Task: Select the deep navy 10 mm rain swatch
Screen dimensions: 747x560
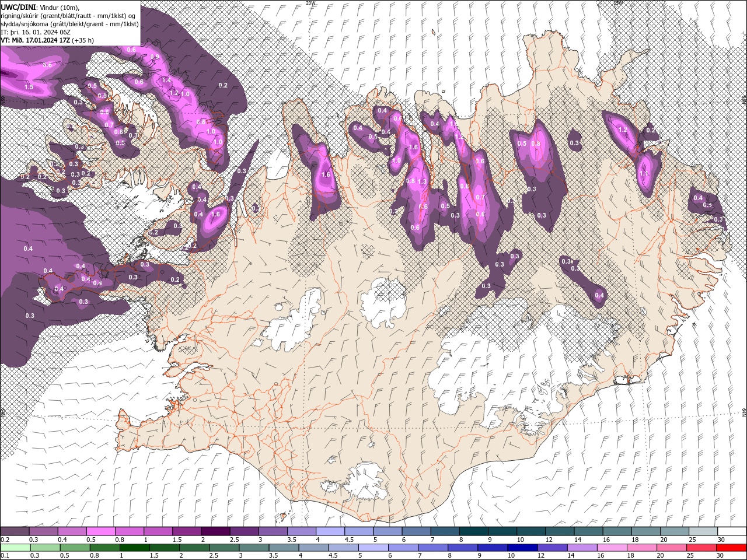Action: (x=522, y=548)
